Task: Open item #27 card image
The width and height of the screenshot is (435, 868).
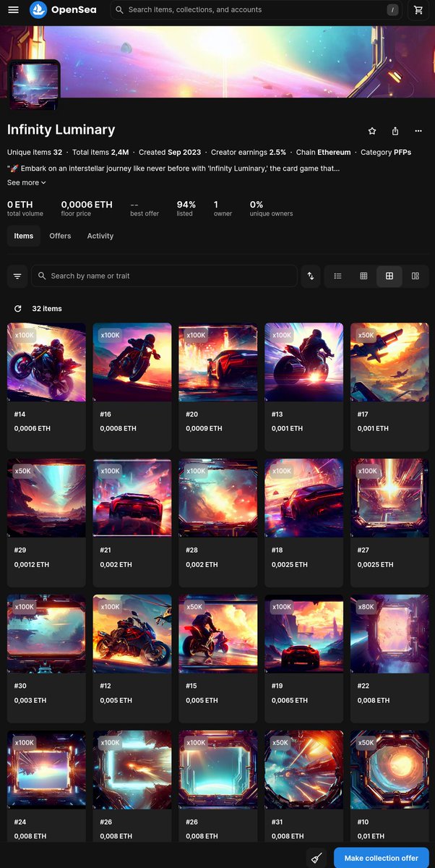Action: pyautogui.click(x=389, y=498)
